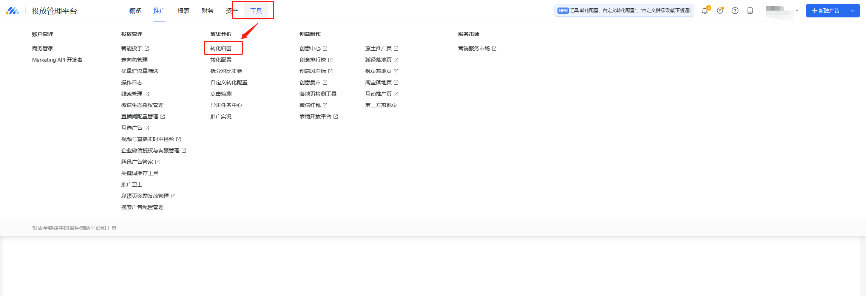Image resolution: width=868 pixels, height=296 pixels.
Task: Open the help question mark icon
Action: click(735, 11)
